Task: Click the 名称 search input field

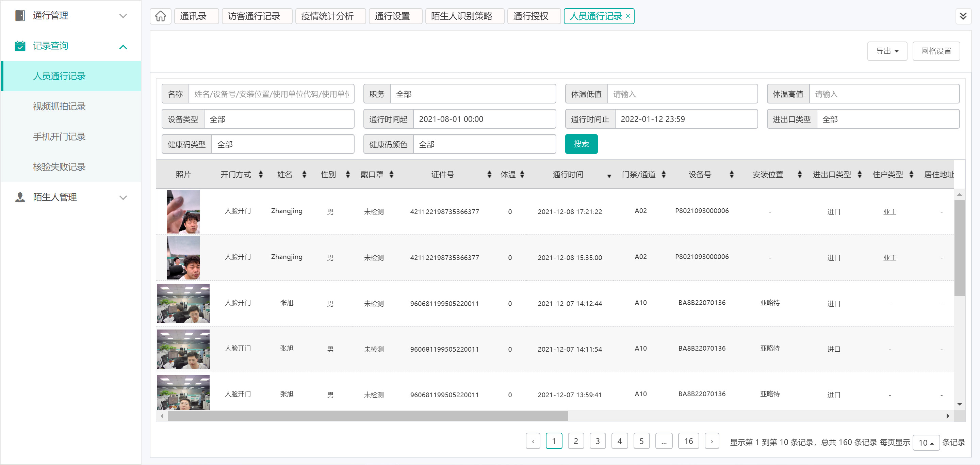Action: coord(271,94)
